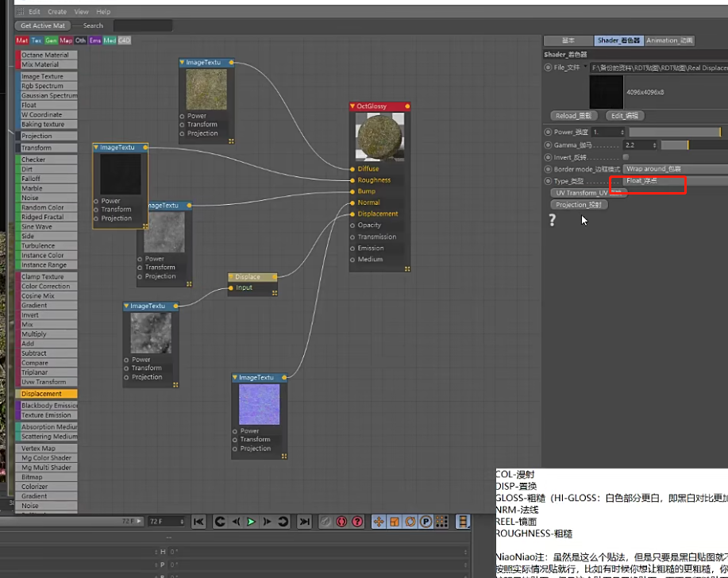Toggle the rotation key icon

pos(410,522)
